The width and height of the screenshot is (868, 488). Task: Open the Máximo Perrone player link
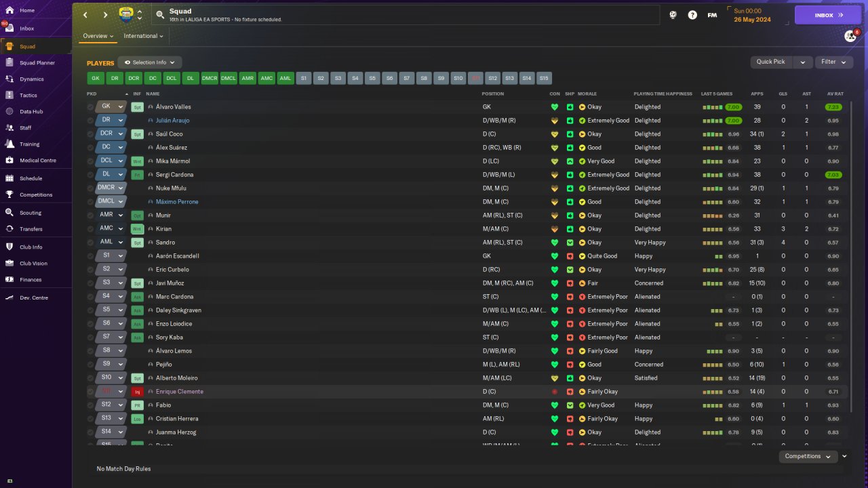pos(177,202)
